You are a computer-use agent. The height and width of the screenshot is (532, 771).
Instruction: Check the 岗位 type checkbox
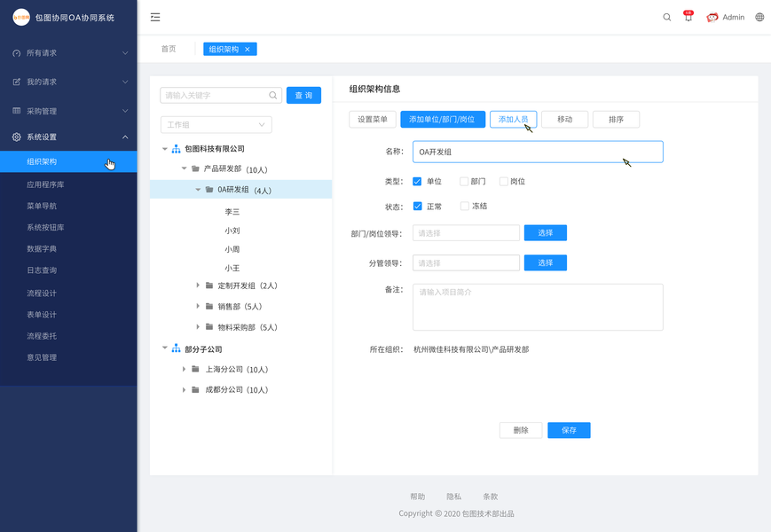tap(504, 181)
